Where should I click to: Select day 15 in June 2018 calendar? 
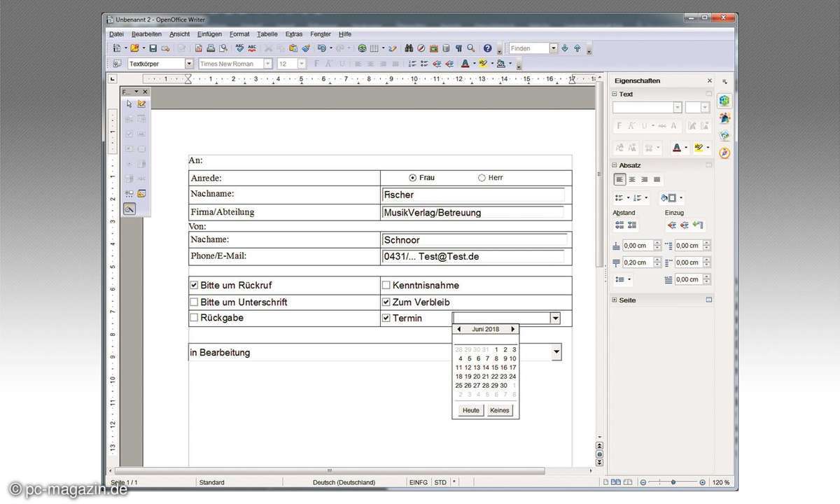tap(495, 367)
